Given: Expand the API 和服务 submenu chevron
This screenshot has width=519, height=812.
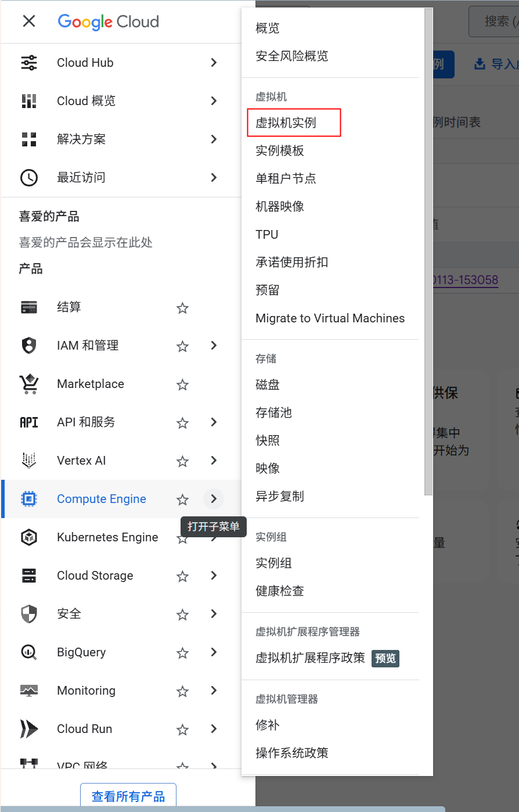Looking at the screenshot, I should click(214, 422).
